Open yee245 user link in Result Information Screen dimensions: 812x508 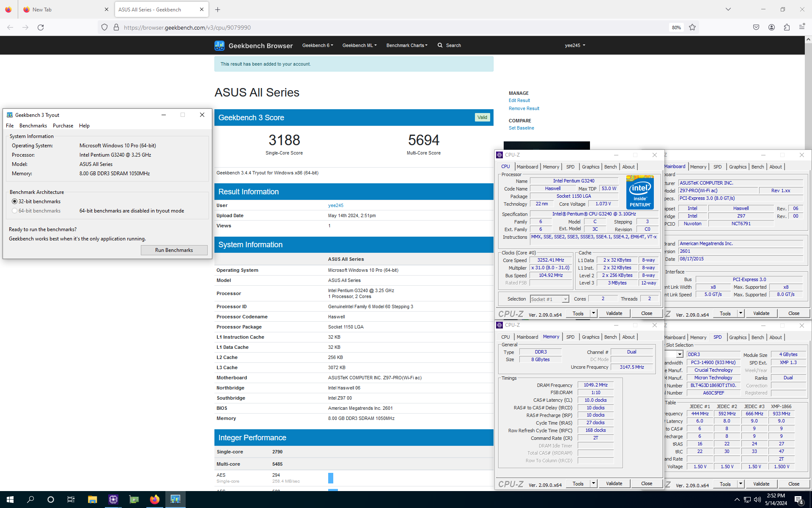point(335,205)
